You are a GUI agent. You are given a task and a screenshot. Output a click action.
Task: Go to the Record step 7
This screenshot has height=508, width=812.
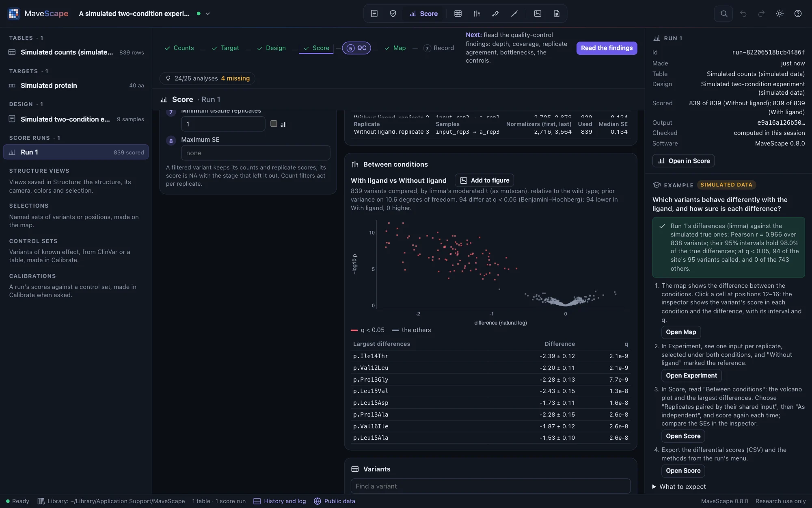[438, 48]
